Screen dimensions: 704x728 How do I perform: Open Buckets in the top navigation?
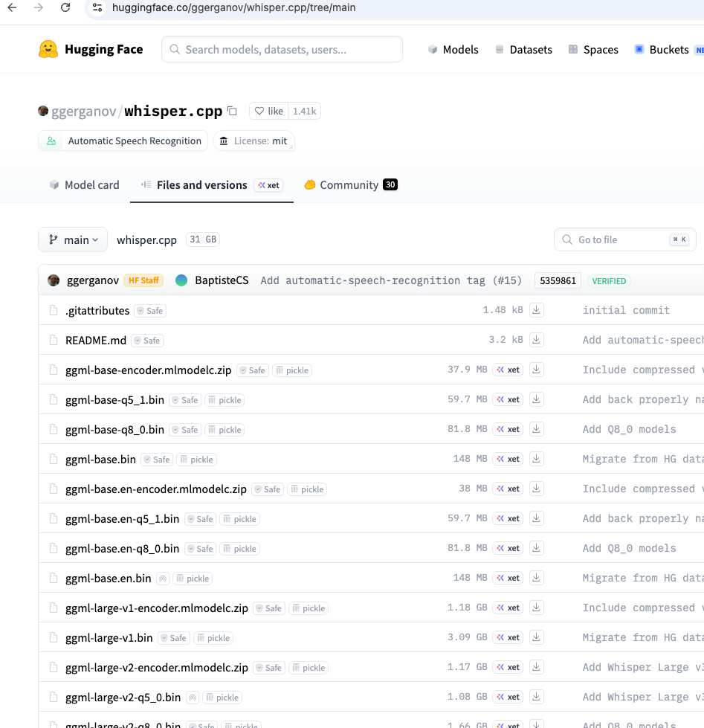[662, 50]
